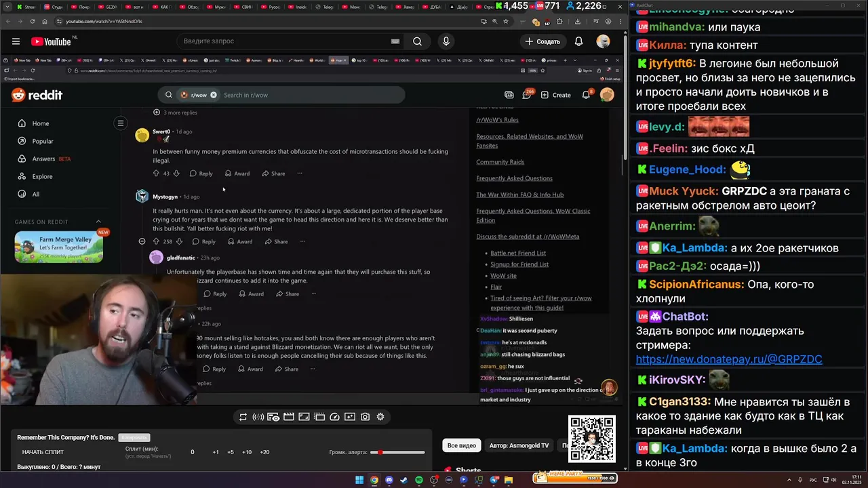
Task: Collapse the Reddit left navigation sidebar
Action: (x=120, y=123)
